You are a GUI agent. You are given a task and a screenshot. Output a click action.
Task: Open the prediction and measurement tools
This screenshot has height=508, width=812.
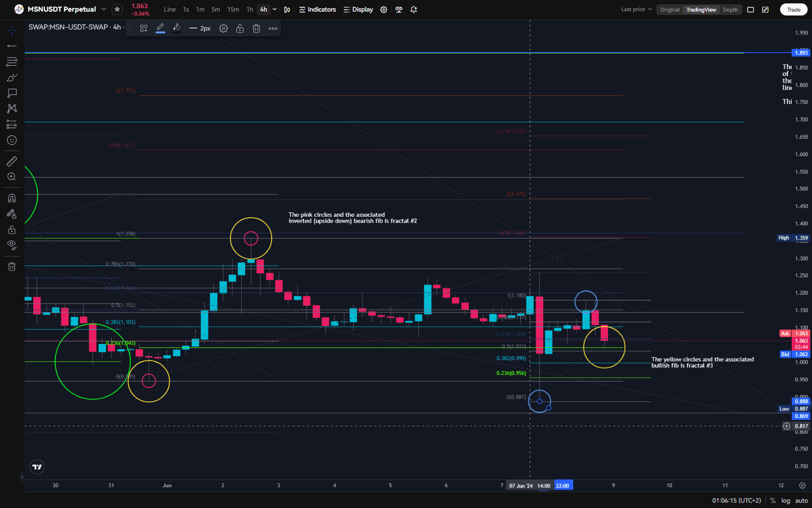12,124
